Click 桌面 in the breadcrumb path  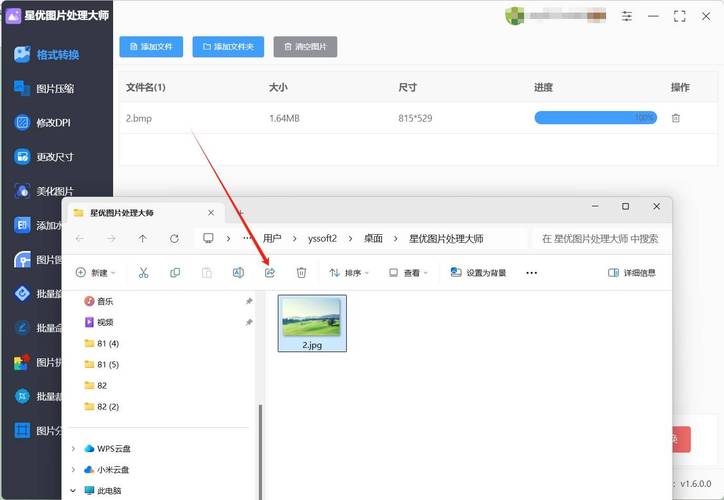[373, 239]
